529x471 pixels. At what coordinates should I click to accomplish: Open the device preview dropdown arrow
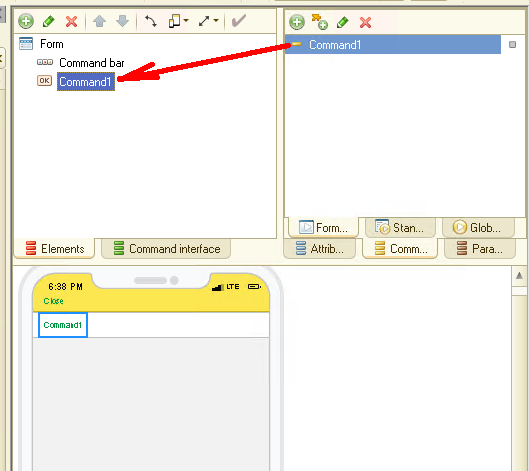(186, 21)
